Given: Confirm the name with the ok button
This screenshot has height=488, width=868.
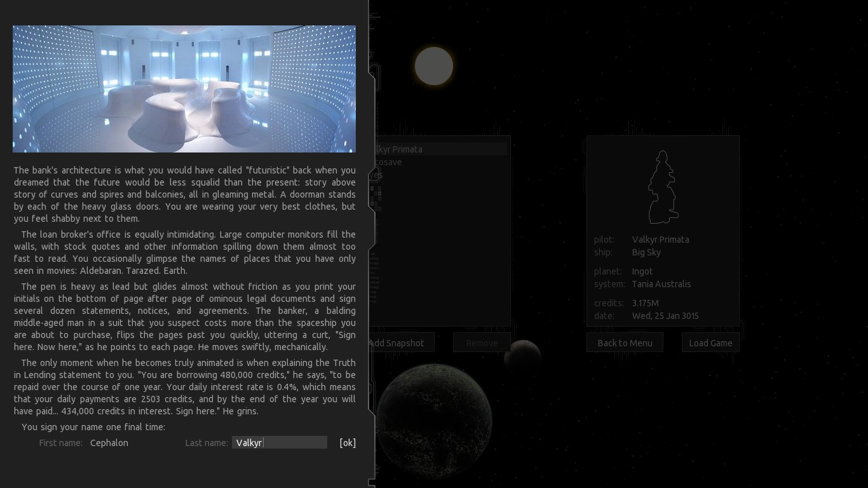Looking at the screenshot, I should 348,443.
